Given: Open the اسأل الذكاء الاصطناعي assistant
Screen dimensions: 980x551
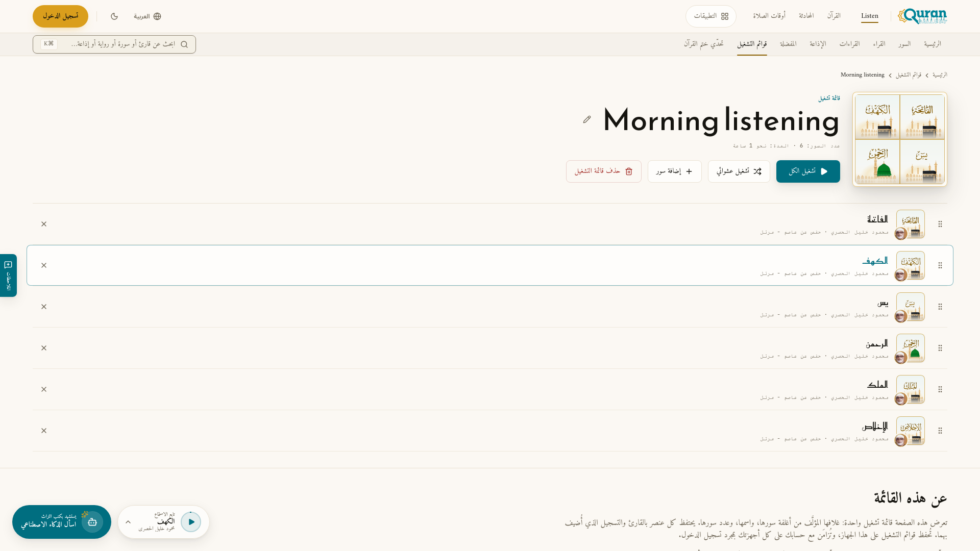Looking at the screenshot, I should point(62,522).
